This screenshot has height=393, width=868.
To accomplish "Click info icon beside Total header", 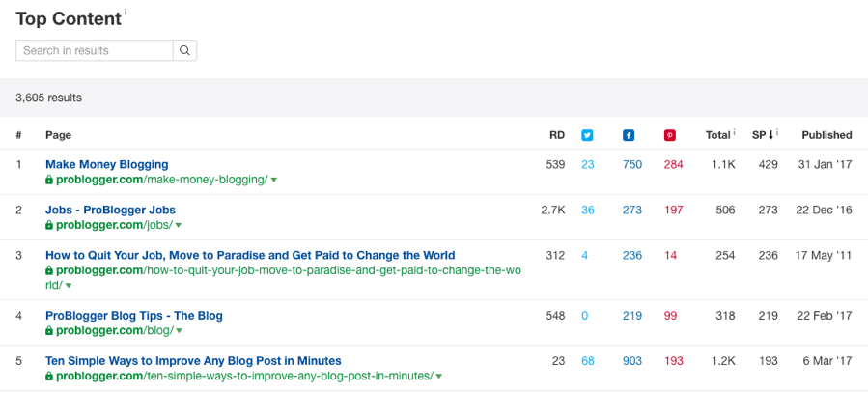I will click(734, 131).
